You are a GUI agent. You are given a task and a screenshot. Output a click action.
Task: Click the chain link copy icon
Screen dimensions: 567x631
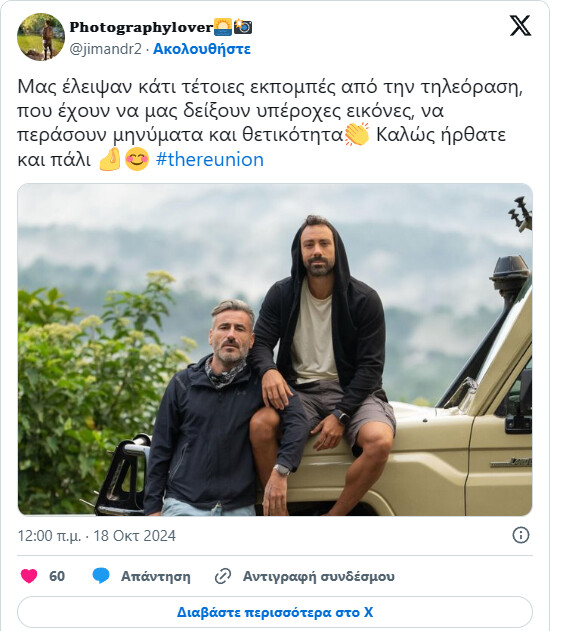[223, 576]
